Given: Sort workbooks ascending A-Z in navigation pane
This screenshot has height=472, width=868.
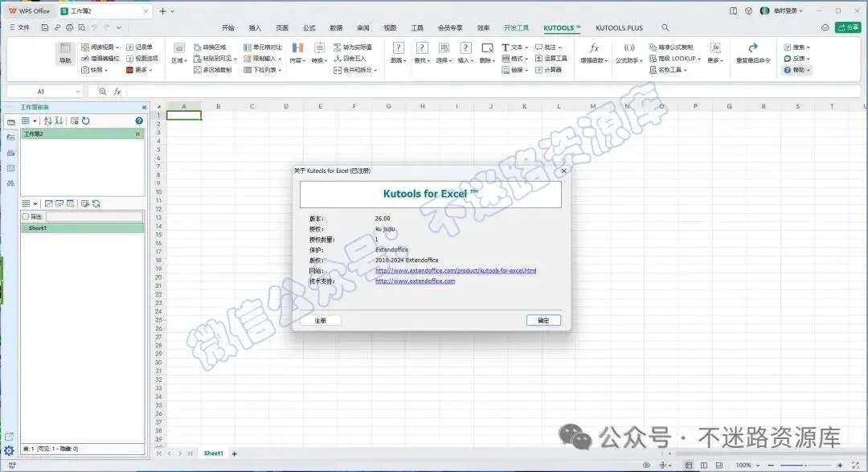Looking at the screenshot, I should [47, 121].
